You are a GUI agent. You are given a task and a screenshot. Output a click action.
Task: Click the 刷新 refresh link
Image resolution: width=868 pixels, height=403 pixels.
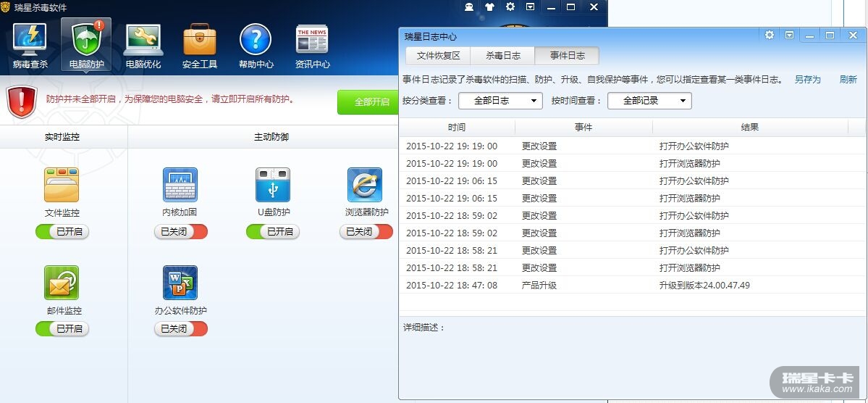pos(848,79)
